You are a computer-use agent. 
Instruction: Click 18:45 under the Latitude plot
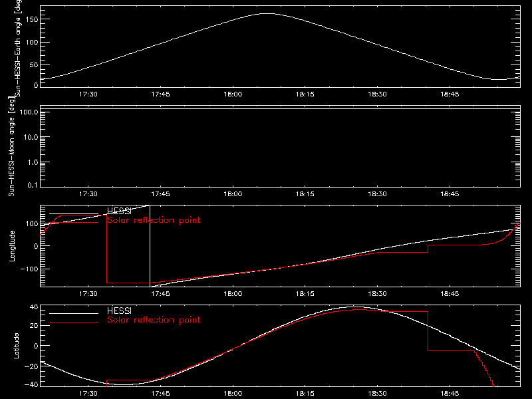tap(450, 394)
